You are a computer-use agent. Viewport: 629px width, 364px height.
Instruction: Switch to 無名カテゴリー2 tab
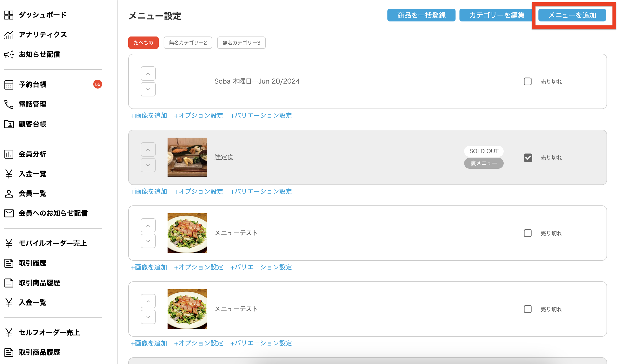[188, 43]
